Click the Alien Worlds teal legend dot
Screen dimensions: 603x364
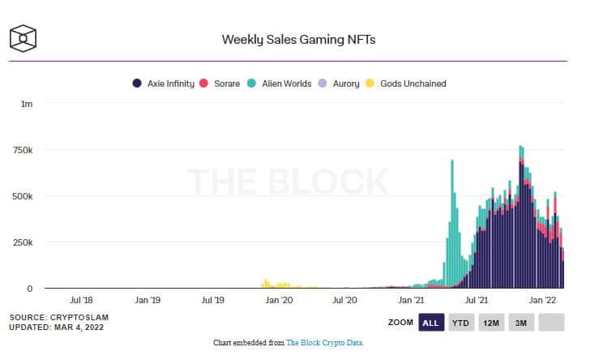coord(251,84)
